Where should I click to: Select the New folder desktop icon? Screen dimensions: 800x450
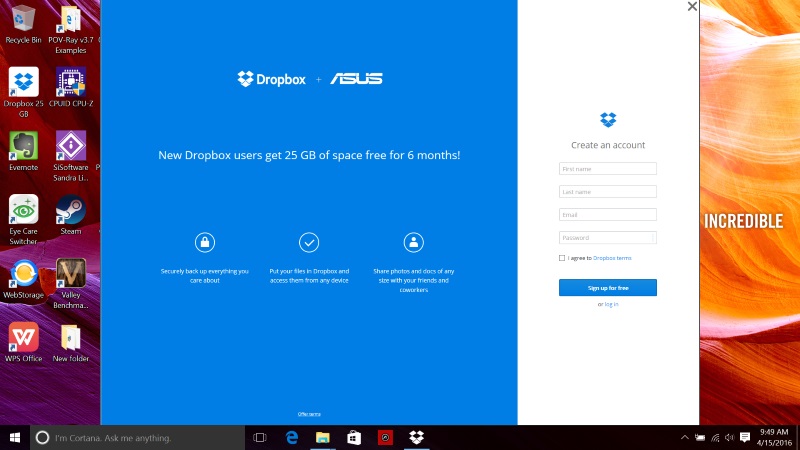tap(71, 342)
